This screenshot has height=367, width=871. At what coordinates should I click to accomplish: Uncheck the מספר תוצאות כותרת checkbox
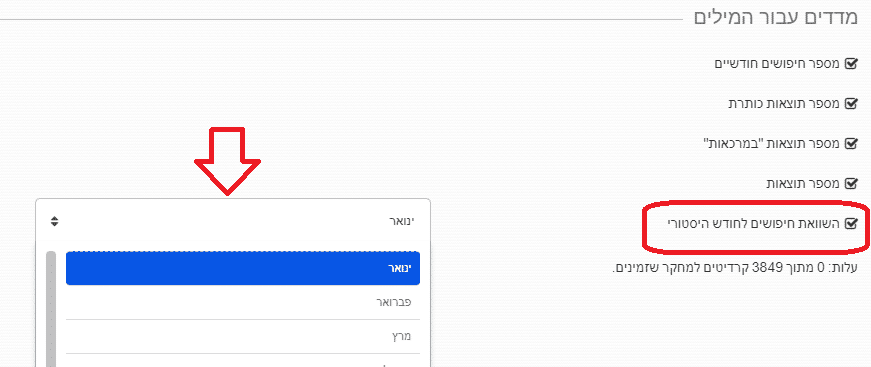click(851, 104)
